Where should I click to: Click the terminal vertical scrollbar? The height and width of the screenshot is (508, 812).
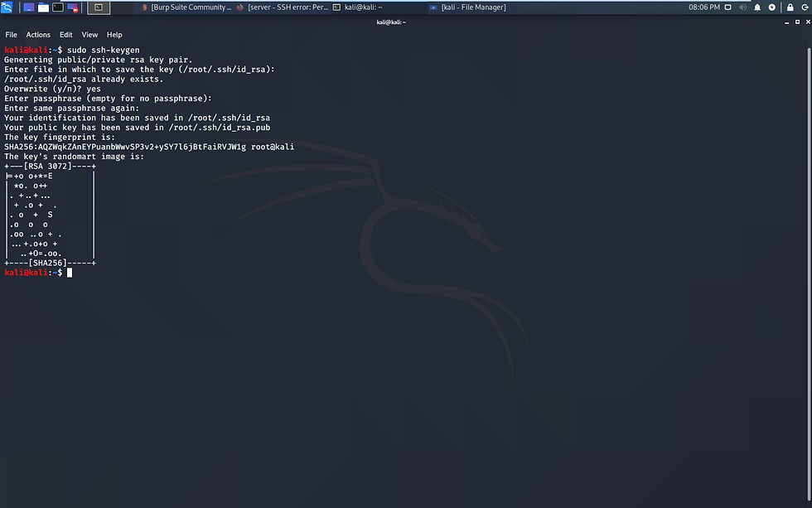(809, 274)
